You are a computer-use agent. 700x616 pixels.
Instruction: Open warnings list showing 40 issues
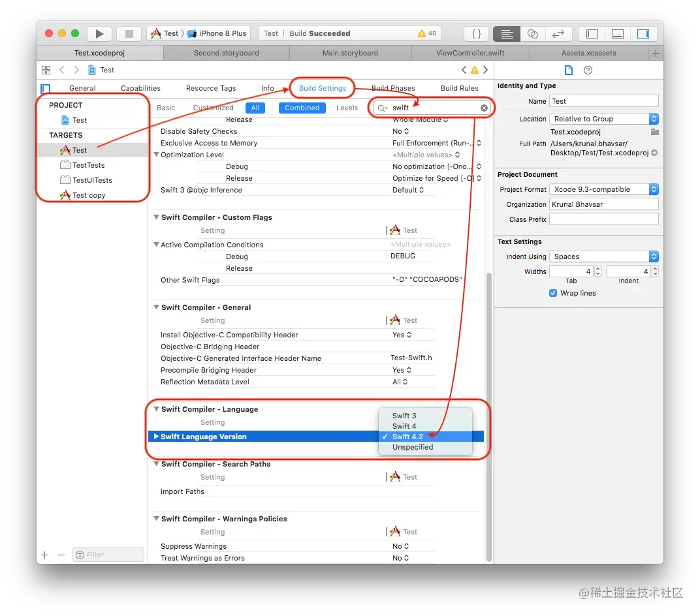(x=427, y=33)
